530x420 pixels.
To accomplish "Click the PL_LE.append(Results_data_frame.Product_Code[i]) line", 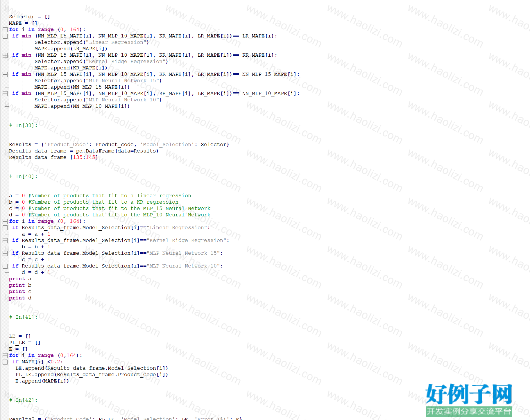I will pyautogui.click(x=92, y=375).
